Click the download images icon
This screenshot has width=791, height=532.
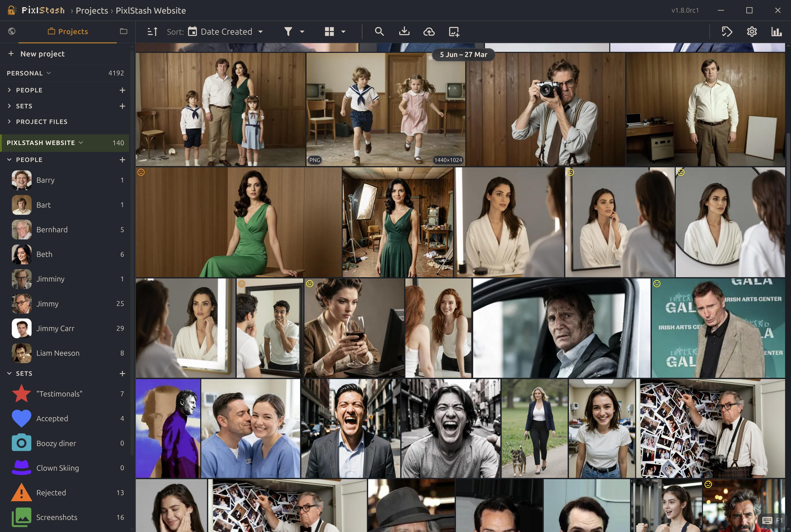404,32
